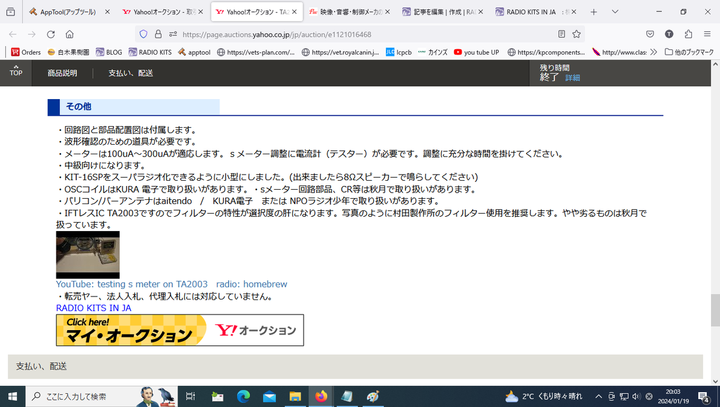This screenshot has width=720, height=407.
Task: Show more bookmarks with double chevron
Action: [654, 52]
